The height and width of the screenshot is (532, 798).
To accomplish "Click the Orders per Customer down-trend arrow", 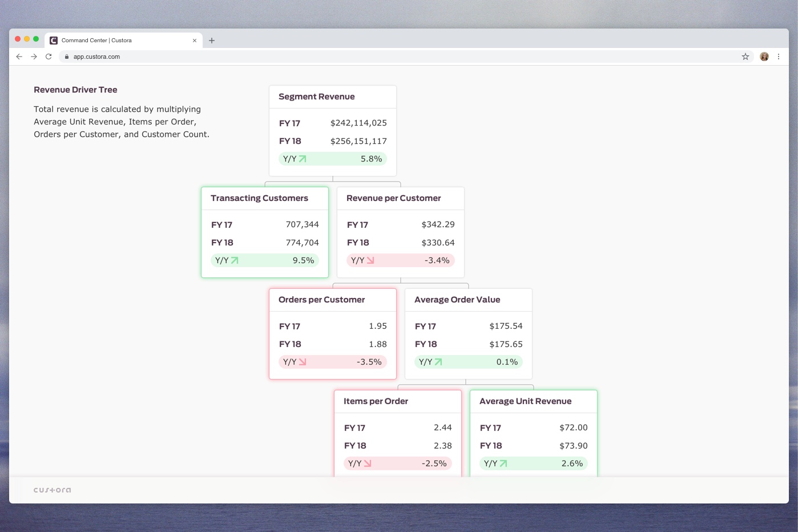I will 303,362.
